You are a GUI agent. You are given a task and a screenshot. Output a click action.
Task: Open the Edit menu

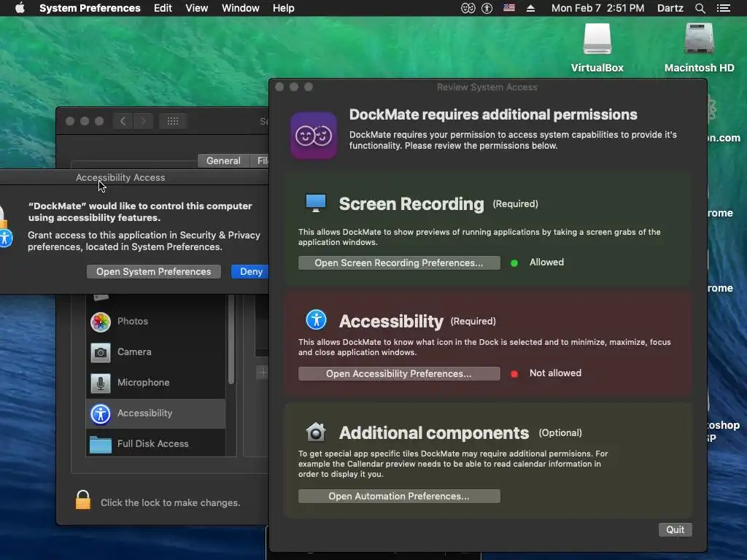click(x=163, y=8)
